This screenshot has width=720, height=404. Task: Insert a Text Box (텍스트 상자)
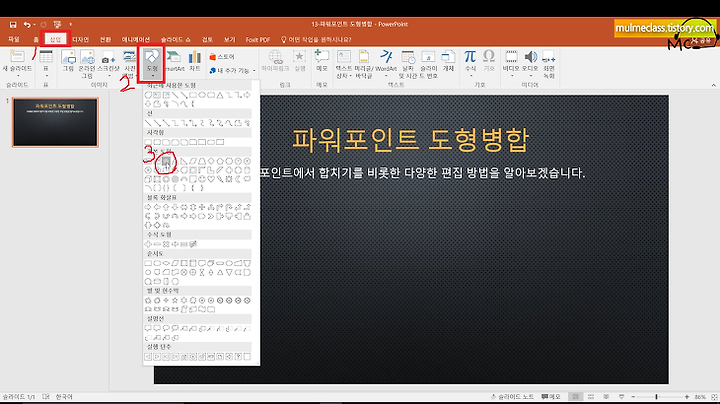tap(344, 64)
